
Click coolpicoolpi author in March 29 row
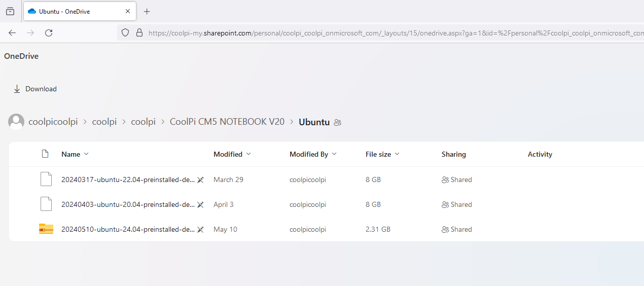click(x=308, y=180)
